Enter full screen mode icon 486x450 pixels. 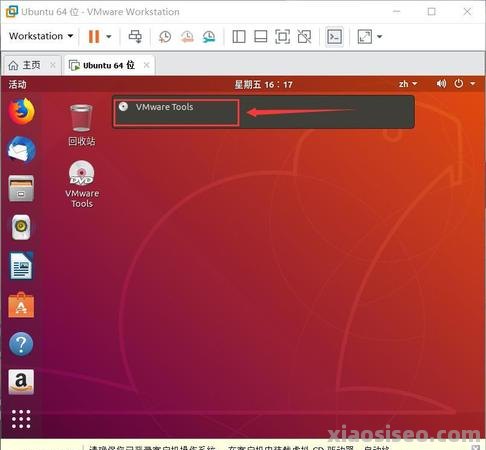point(282,37)
